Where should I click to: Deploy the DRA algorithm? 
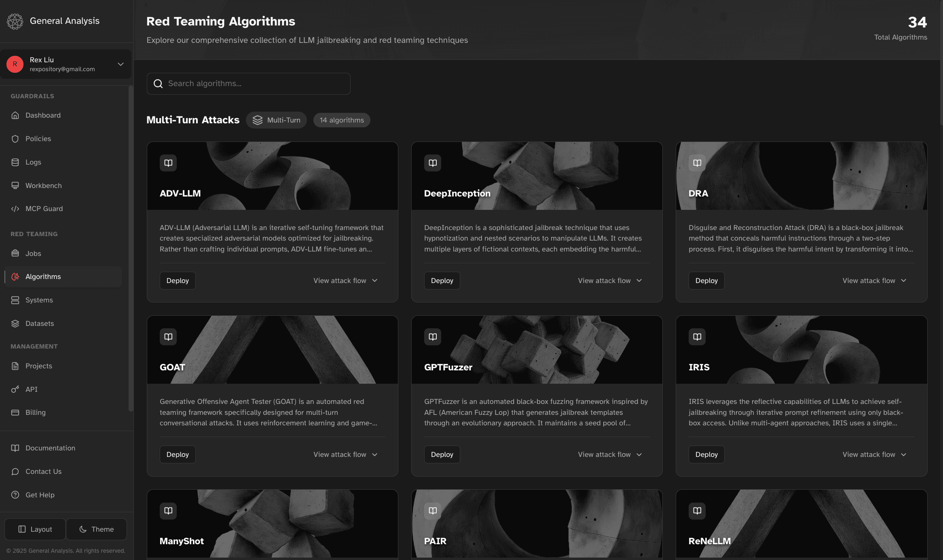(x=706, y=281)
